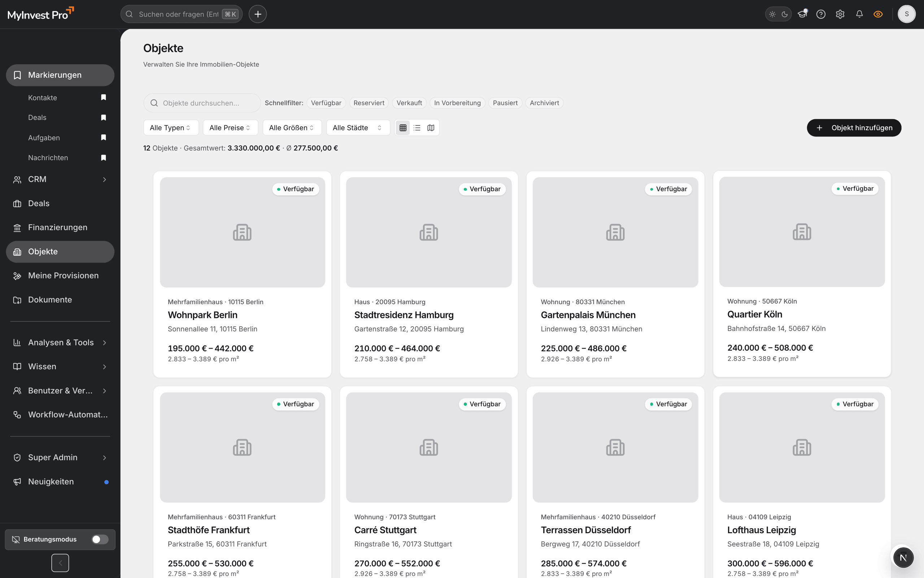Expand Super Admin chevron
Viewport: 924px width, 578px height.
(105, 458)
